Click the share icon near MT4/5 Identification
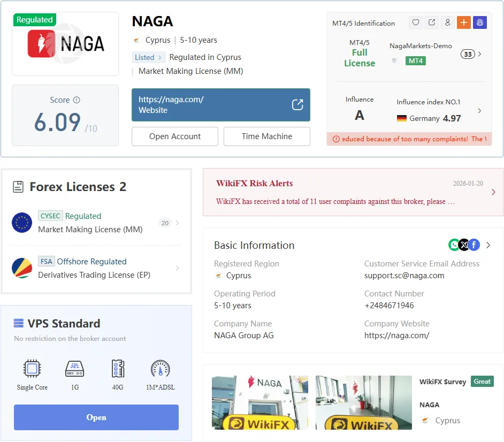The image size is (504, 442). pos(432,22)
